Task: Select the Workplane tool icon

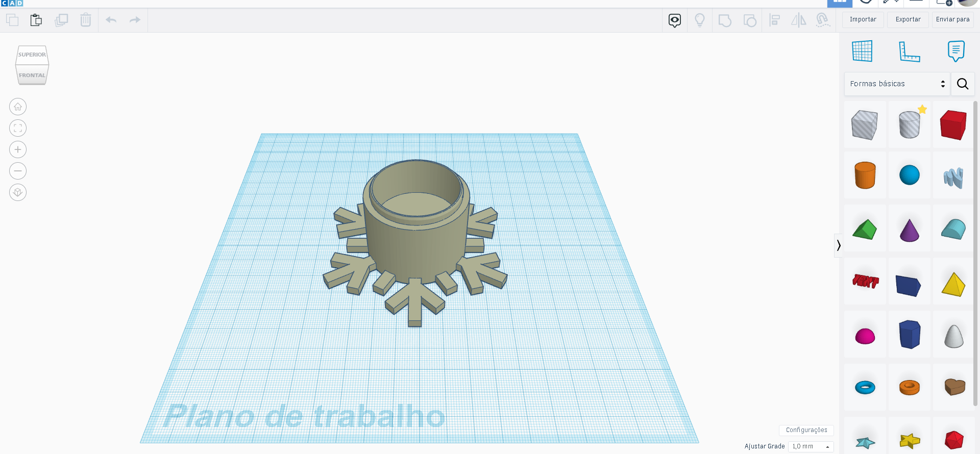Action: click(x=862, y=51)
